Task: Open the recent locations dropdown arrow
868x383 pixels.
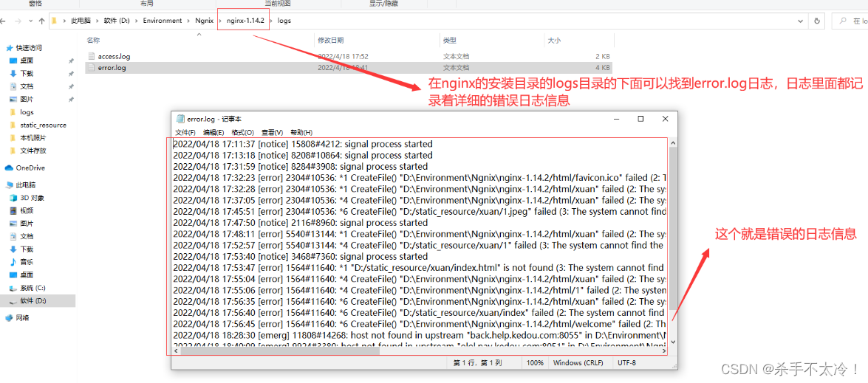Action: click(30, 21)
